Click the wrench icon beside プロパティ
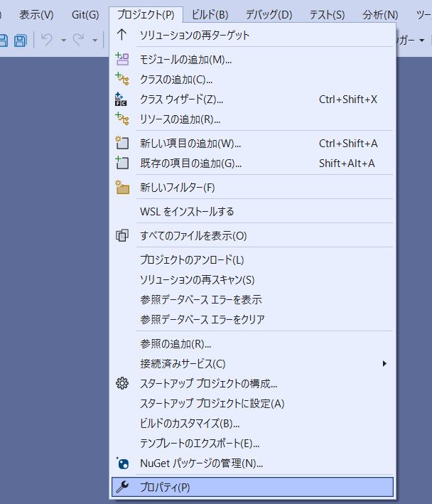This screenshot has height=504, width=432. [x=122, y=487]
